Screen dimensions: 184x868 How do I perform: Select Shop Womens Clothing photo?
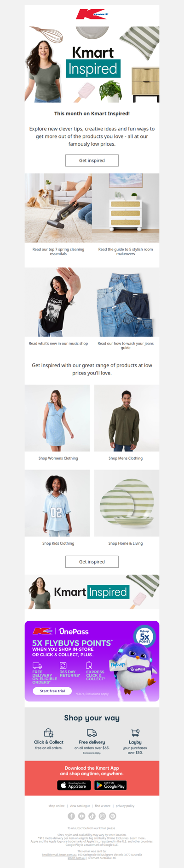pos(57,418)
